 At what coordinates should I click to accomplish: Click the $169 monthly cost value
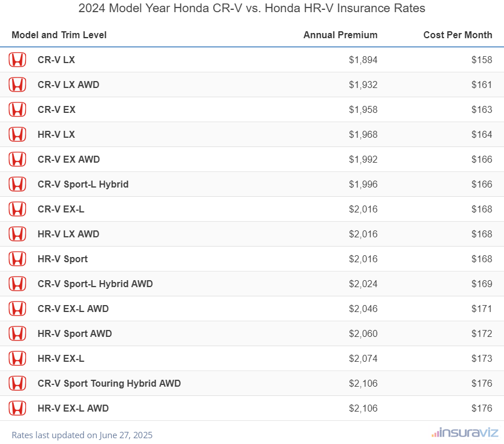pos(482,284)
